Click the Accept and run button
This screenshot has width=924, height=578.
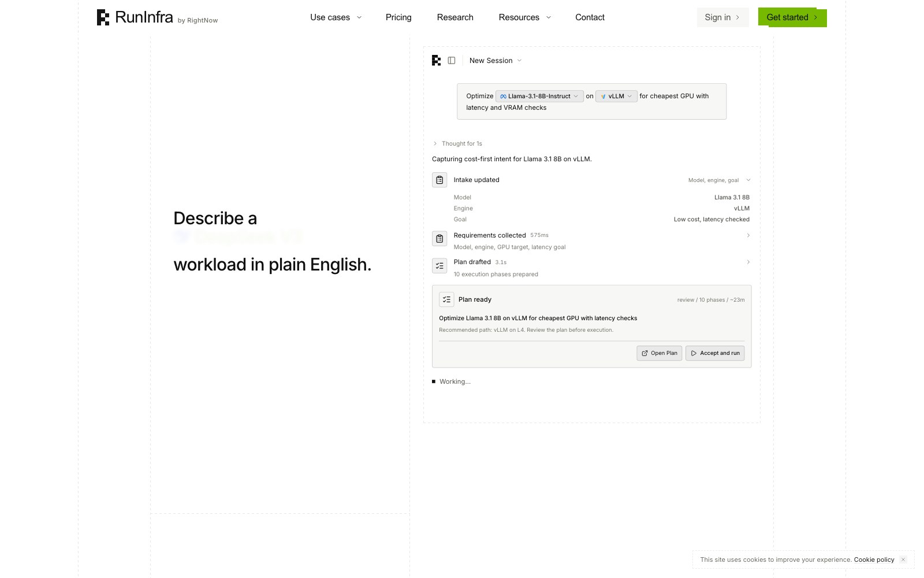(x=715, y=353)
